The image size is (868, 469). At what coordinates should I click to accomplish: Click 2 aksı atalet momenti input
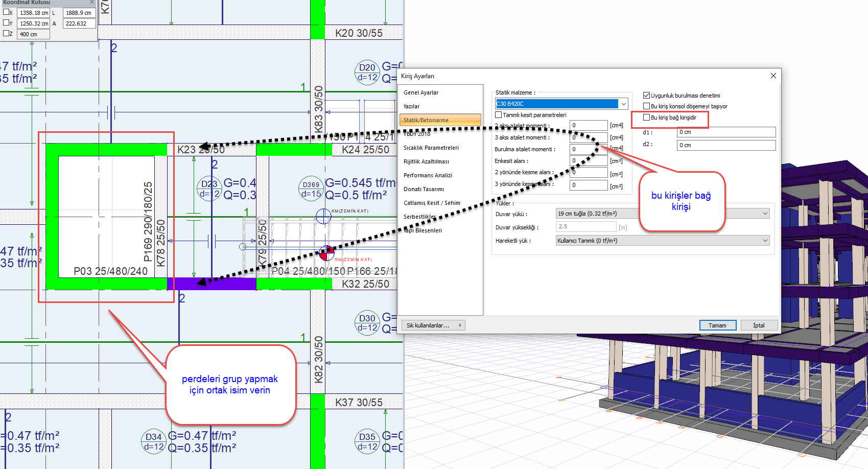click(589, 125)
